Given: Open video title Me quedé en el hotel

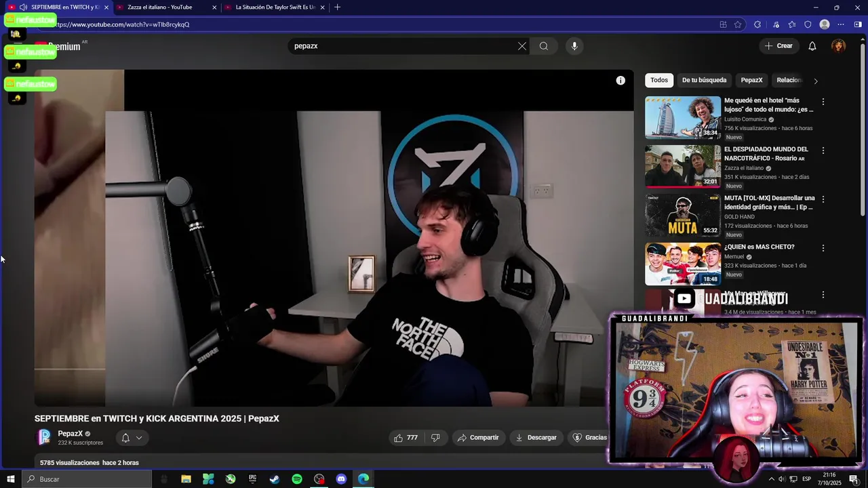Looking at the screenshot, I should [x=768, y=104].
